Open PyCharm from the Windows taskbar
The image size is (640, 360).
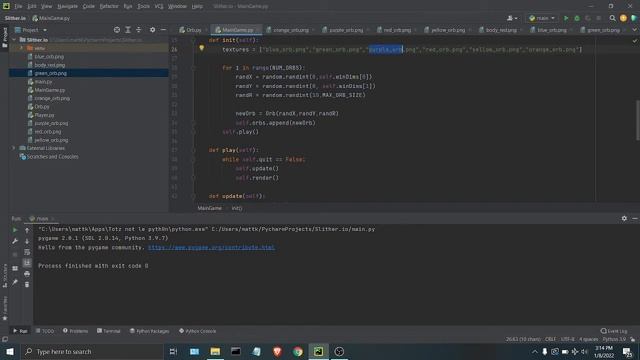coord(318,351)
